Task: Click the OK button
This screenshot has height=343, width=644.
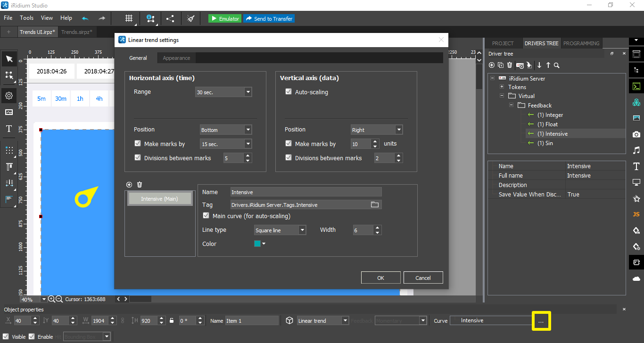Action: coord(380,278)
